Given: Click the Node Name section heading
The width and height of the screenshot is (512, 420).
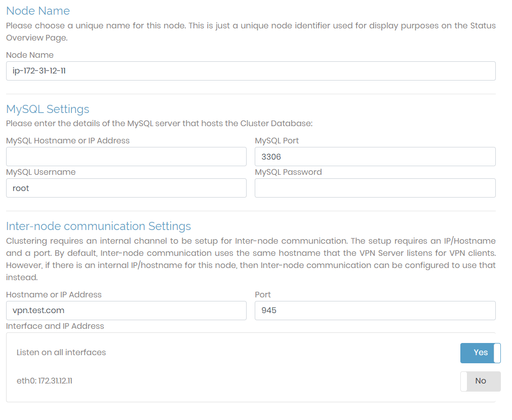Looking at the screenshot, I should 37,11.
